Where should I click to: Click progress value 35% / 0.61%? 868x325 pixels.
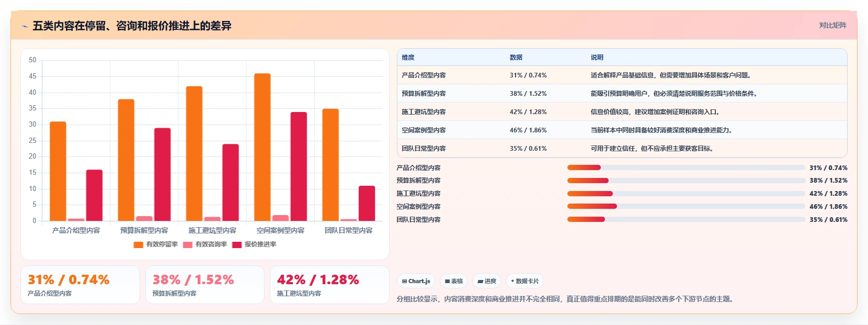click(x=828, y=220)
